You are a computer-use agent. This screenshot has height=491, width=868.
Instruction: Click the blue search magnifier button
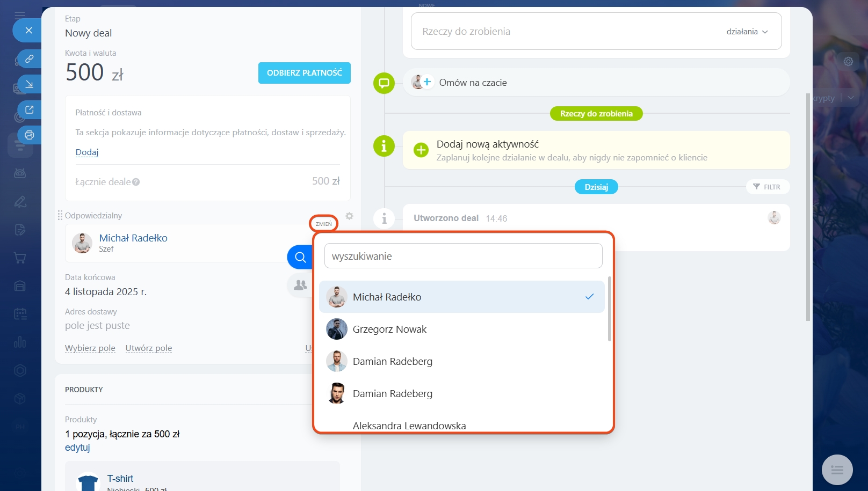[300, 257]
